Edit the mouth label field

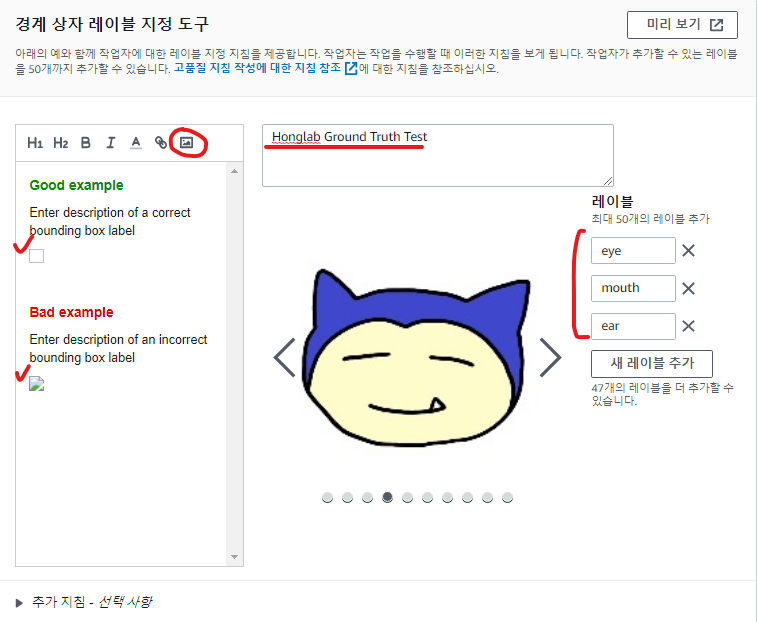(633, 288)
